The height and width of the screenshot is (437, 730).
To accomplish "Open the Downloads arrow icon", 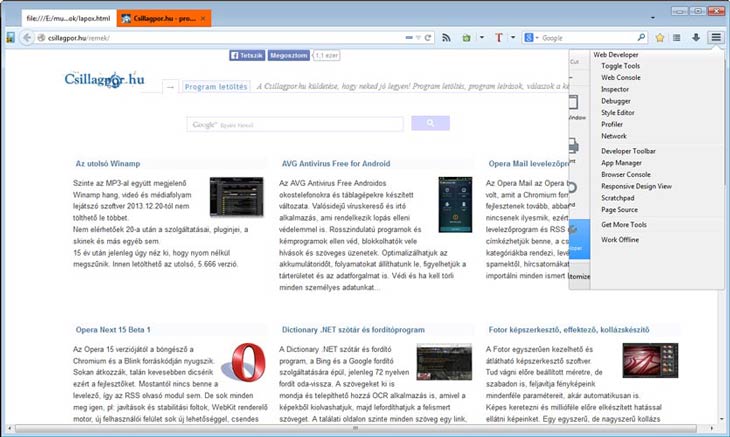I will click(x=696, y=38).
